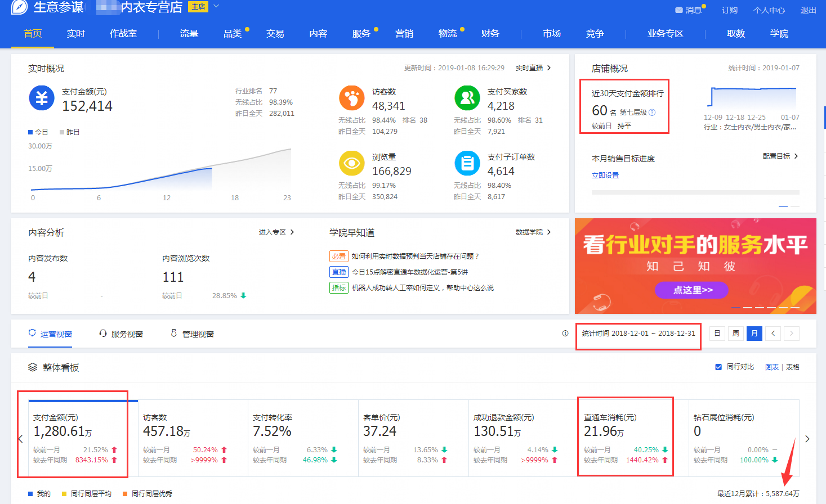
Task: Click the orange visitor count icon
Action: coord(351,98)
